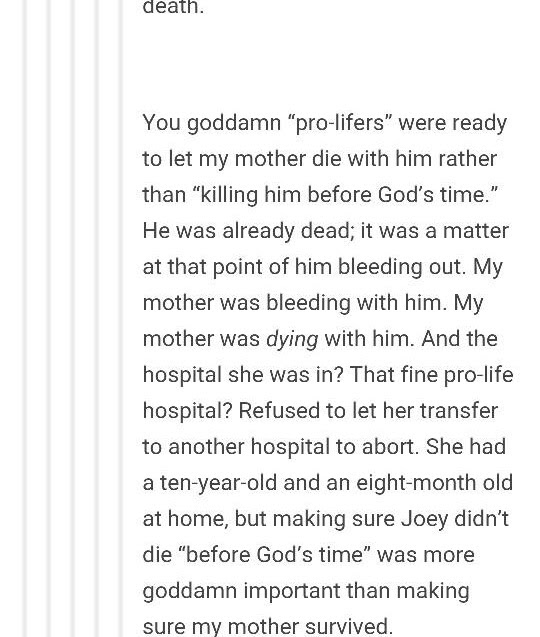Click the phrase "bleeding out."
This screenshot has height=637, width=540.
[401, 267]
